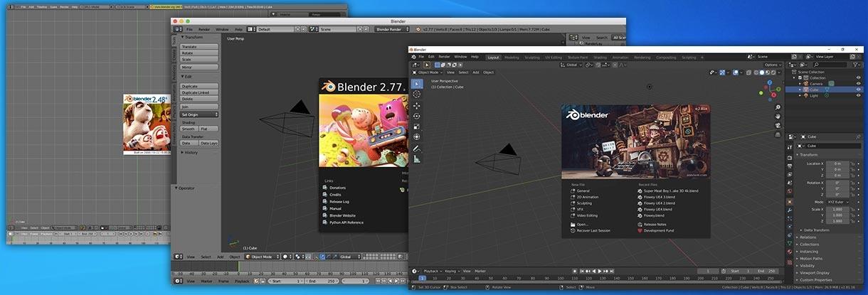Open the Render menu in Blender 2.81
The image size is (868, 295).
pos(444,57)
